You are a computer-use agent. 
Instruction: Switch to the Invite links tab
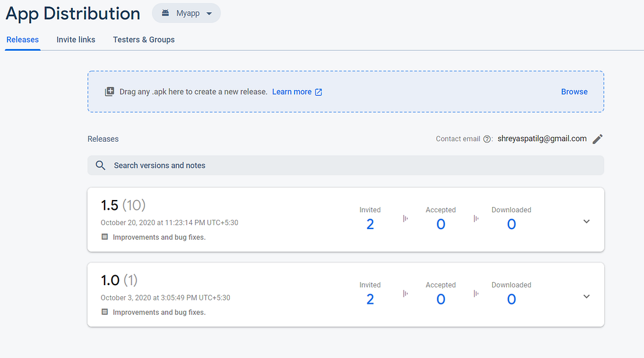pyautogui.click(x=76, y=40)
